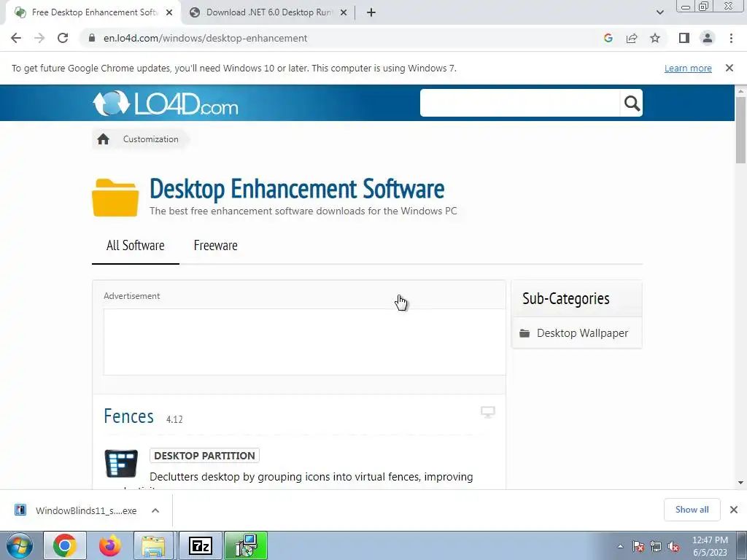This screenshot has width=747, height=560.
Task: Expand WindowBlinds download options chevron
Action: pyautogui.click(x=155, y=510)
